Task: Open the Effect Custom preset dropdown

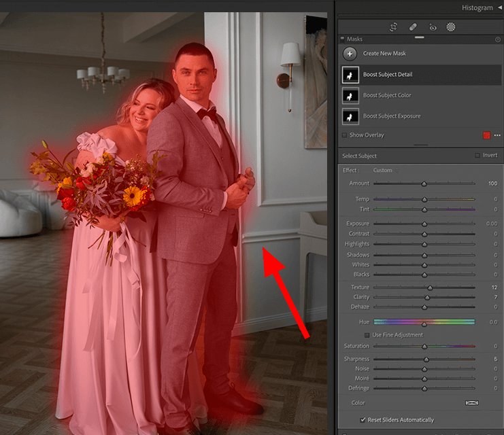Action: [x=384, y=171]
